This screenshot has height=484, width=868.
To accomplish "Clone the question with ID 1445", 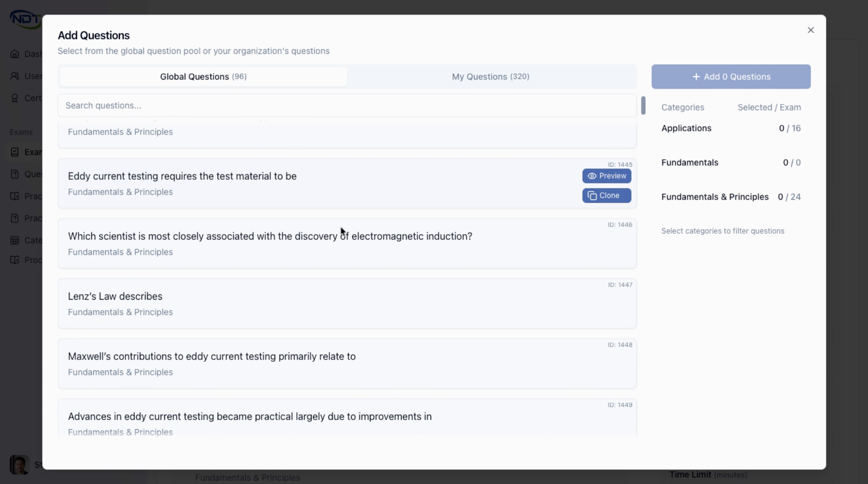I will coord(607,196).
